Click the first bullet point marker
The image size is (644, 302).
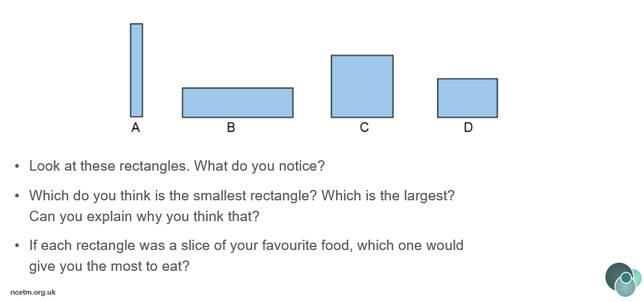pos(17,166)
